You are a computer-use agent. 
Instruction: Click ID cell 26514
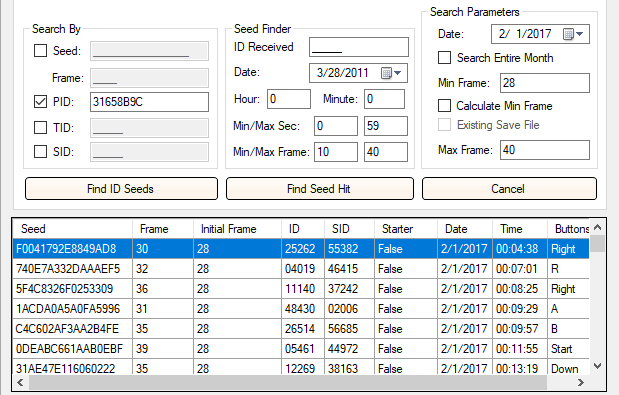[x=303, y=329]
